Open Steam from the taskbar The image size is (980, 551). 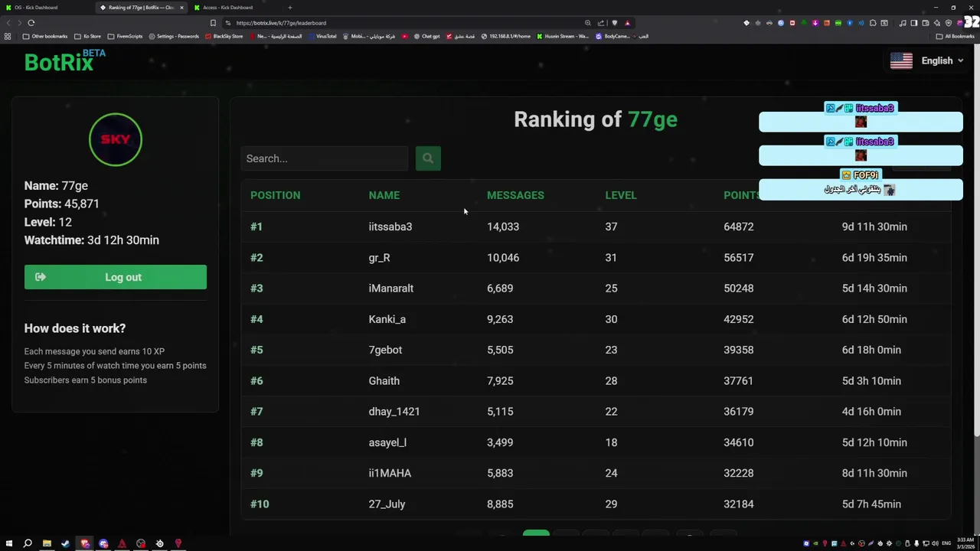pyautogui.click(x=65, y=543)
